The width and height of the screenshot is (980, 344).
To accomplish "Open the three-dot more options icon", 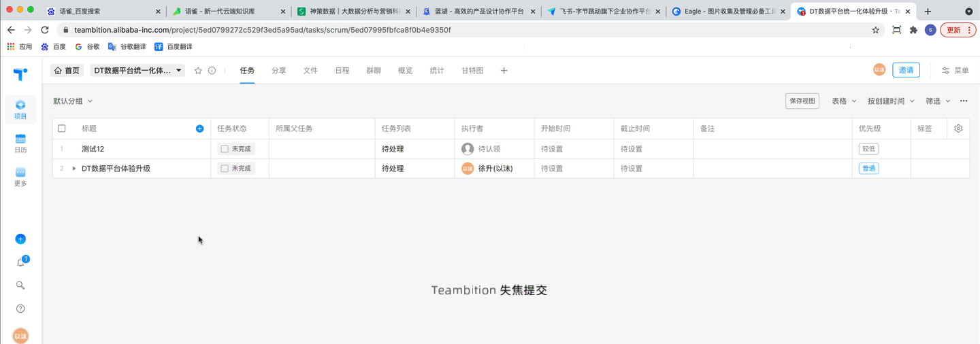I will tap(964, 101).
